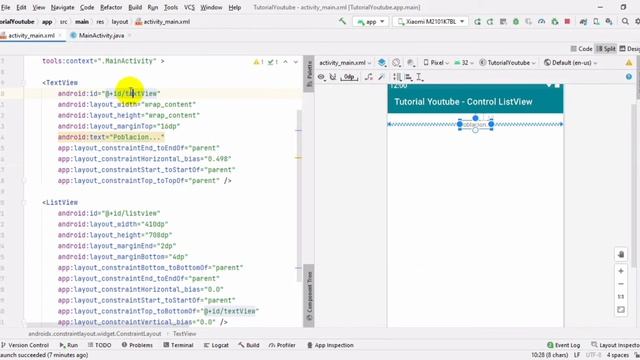This screenshot has height=360, width=640.
Task: Open the Tools menu
Action: (x=171, y=7)
